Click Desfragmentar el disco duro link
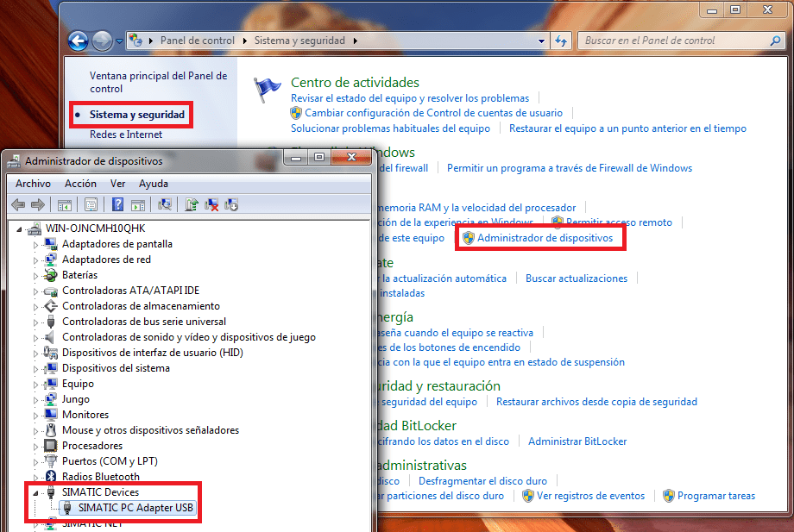 click(x=482, y=481)
